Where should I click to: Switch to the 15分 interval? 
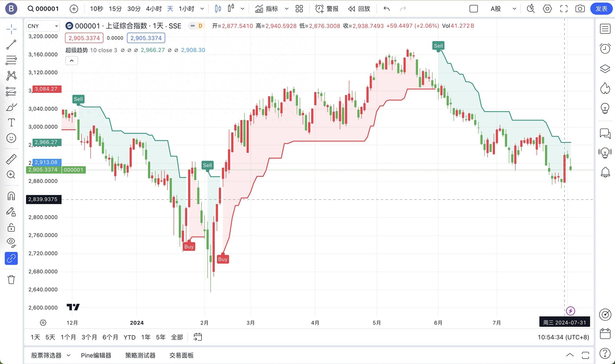tap(115, 9)
